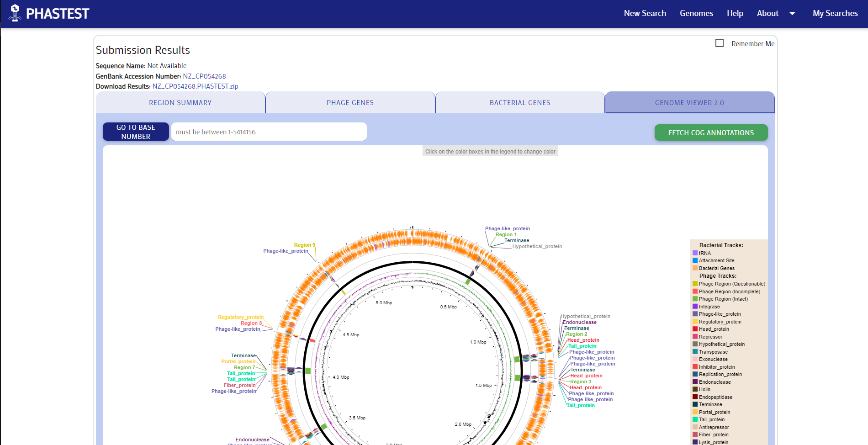Toggle the Remember Me checkbox
This screenshot has width=868, height=445.
(x=720, y=43)
